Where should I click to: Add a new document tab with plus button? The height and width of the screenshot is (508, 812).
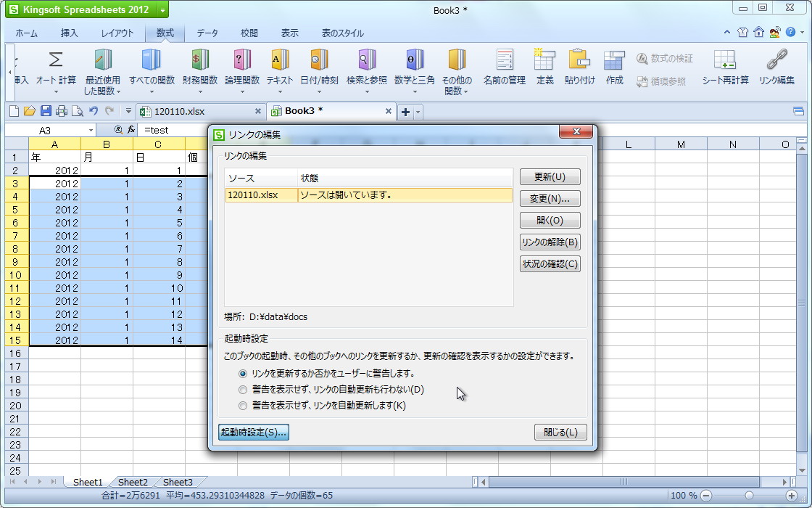point(405,112)
